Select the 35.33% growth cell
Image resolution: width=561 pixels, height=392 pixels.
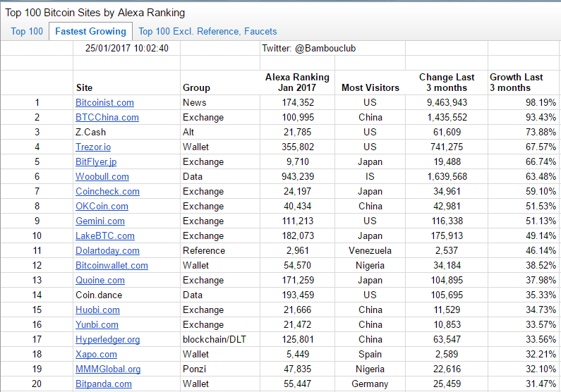point(524,295)
